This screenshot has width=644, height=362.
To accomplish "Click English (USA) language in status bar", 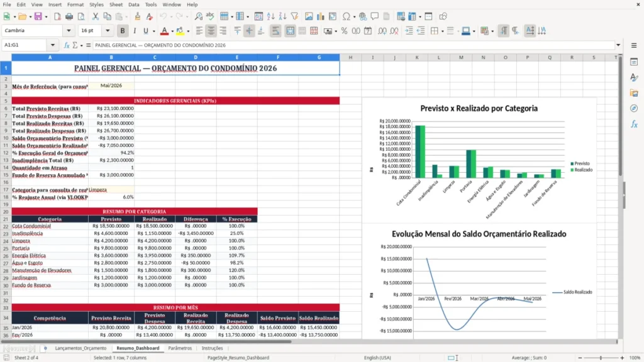I will 377,358.
